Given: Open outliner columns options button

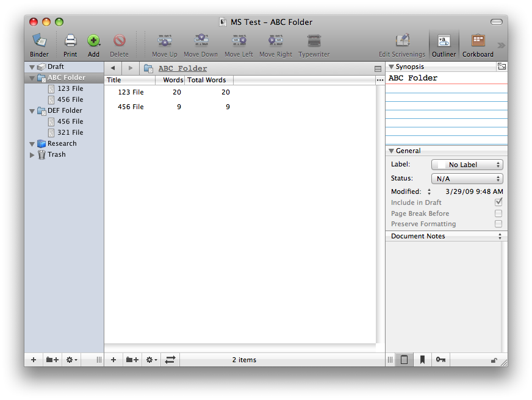Looking at the screenshot, I should pyautogui.click(x=380, y=80).
